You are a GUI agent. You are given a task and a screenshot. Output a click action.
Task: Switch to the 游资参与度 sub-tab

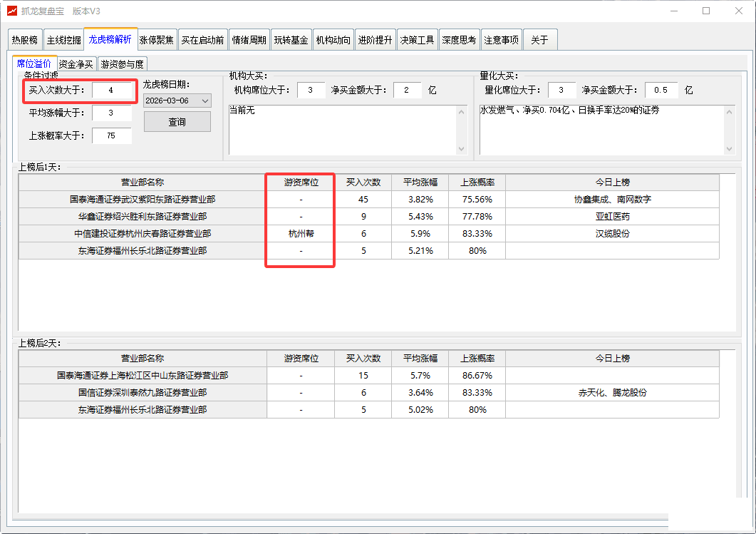coord(122,64)
